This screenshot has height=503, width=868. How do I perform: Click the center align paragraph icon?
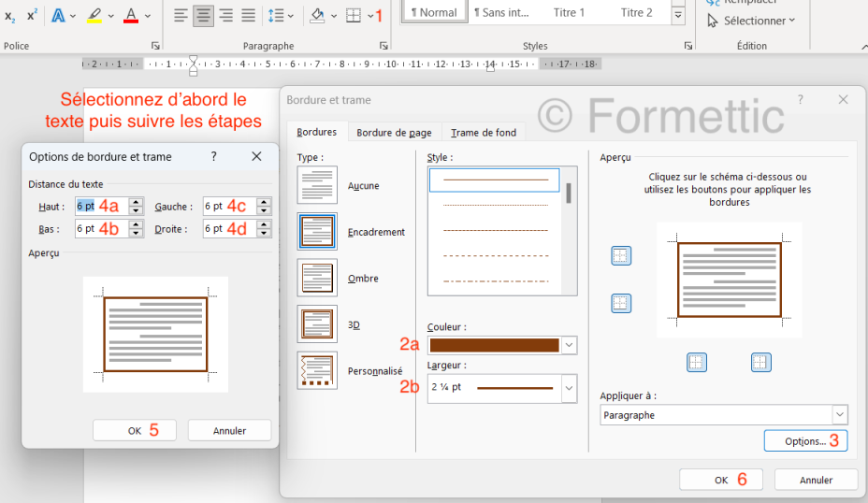pyautogui.click(x=203, y=15)
